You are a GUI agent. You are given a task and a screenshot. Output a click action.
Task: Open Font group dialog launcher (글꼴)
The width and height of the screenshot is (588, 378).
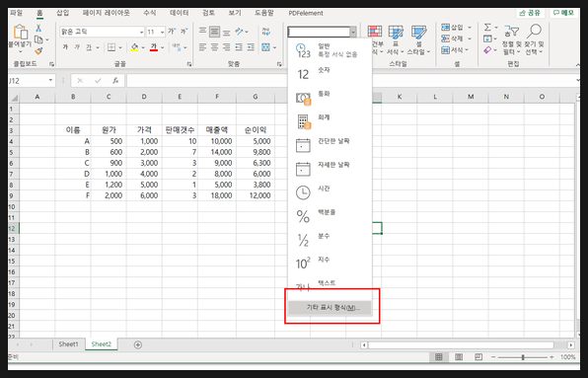click(189, 64)
